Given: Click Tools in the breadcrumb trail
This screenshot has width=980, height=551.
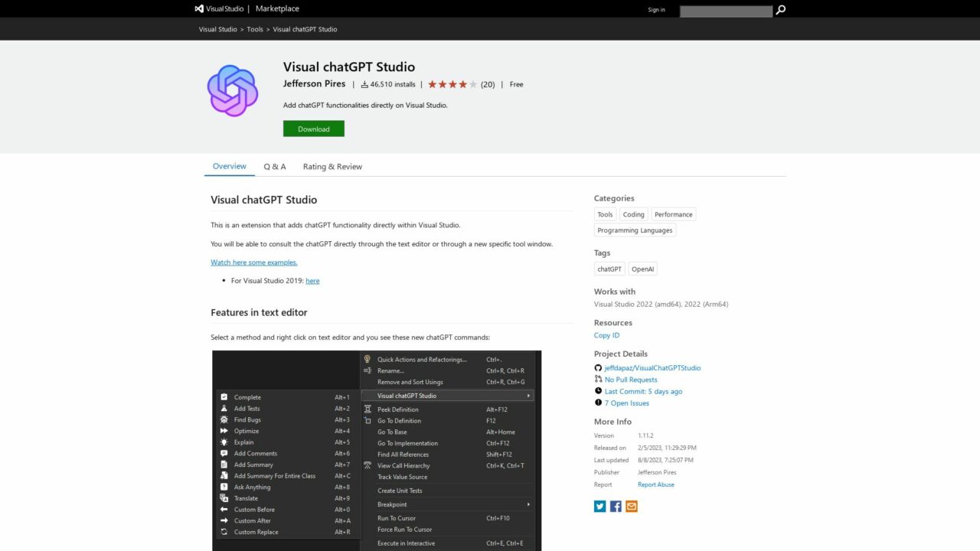Looking at the screenshot, I should pos(254,29).
